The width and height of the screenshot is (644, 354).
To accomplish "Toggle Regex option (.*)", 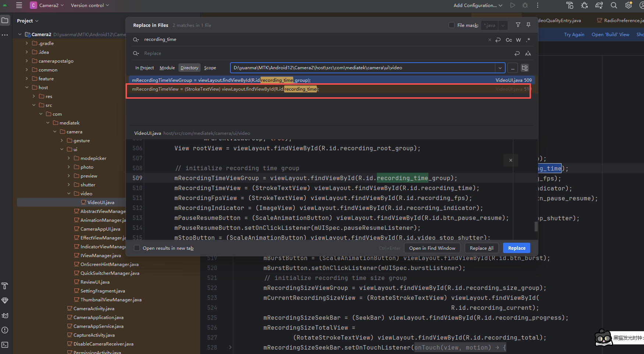I will pyautogui.click(x=528, y=40).
